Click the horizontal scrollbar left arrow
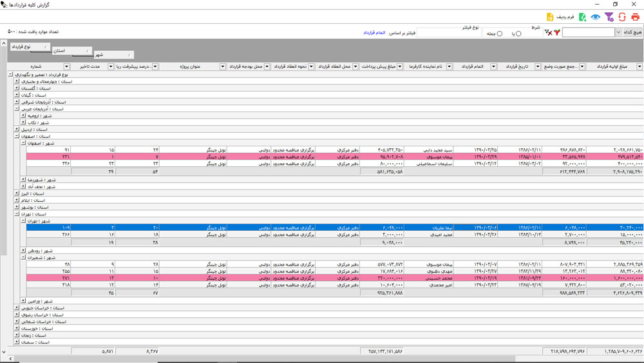Screen dimensions: 644x363 [x=11, y=359]
